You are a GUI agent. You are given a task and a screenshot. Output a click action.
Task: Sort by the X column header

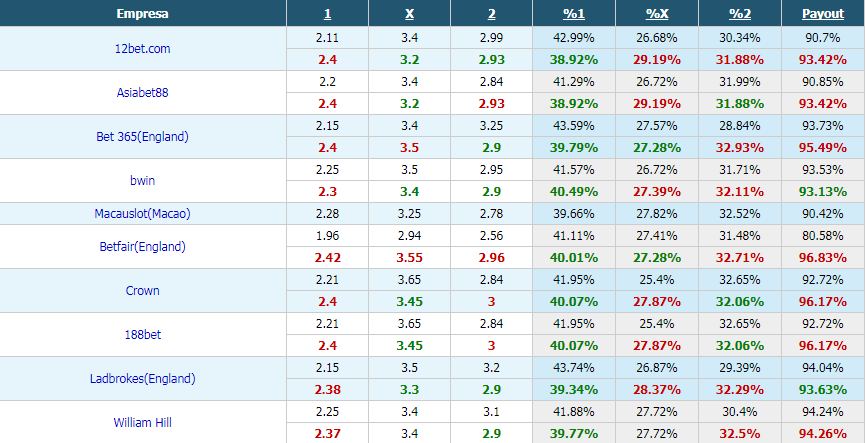(x=409, y=14)
